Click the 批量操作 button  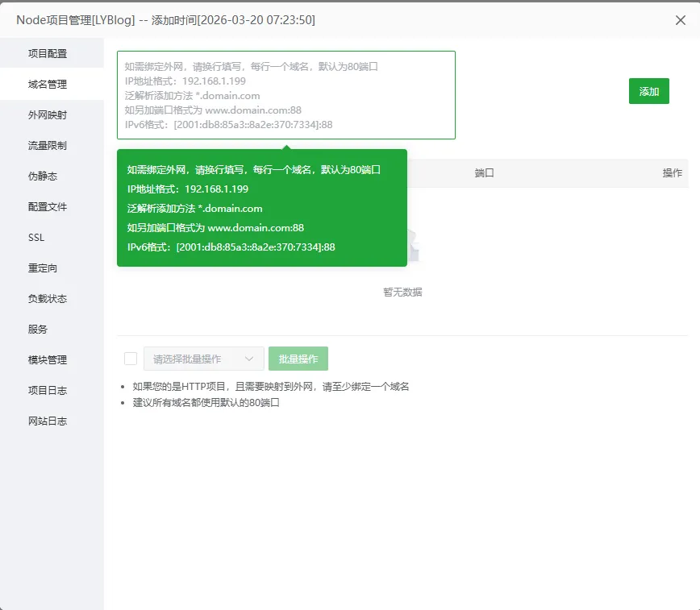point(298,359)
